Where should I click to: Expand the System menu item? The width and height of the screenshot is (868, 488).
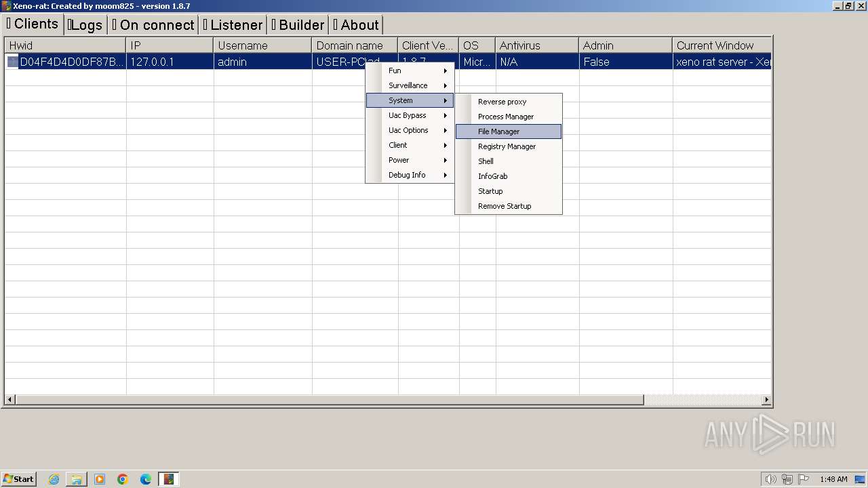tap(410, 100)
